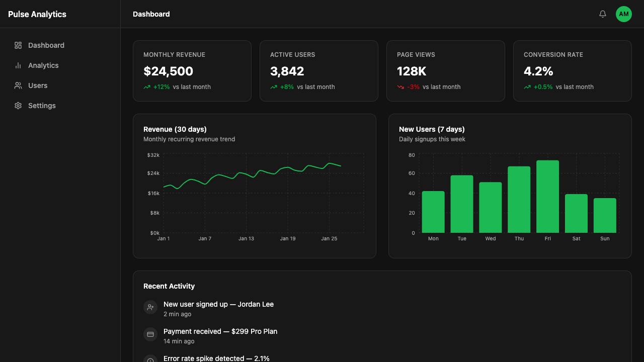Click the Pulse Analytics logo text
Viewport: 644px width, 362px height.
coord(37,14)
